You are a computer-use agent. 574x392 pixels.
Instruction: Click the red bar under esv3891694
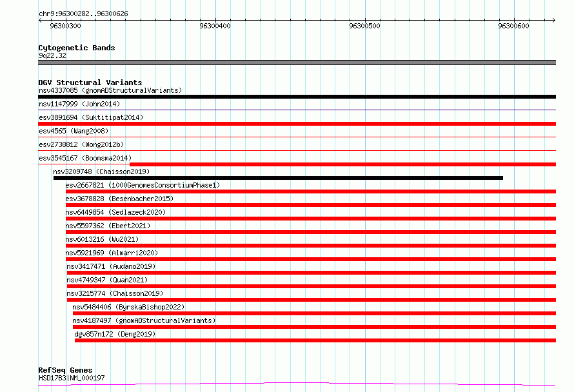point(297,124)
